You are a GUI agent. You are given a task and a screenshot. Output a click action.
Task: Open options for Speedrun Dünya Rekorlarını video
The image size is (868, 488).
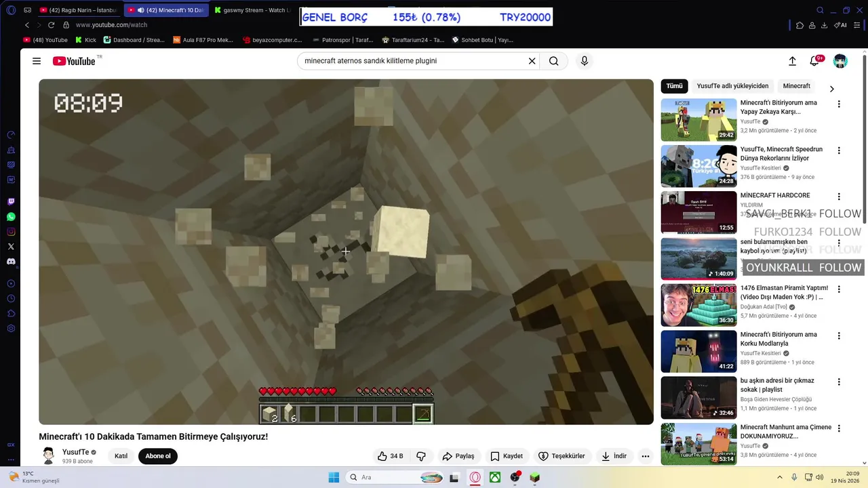click(839, 150)
